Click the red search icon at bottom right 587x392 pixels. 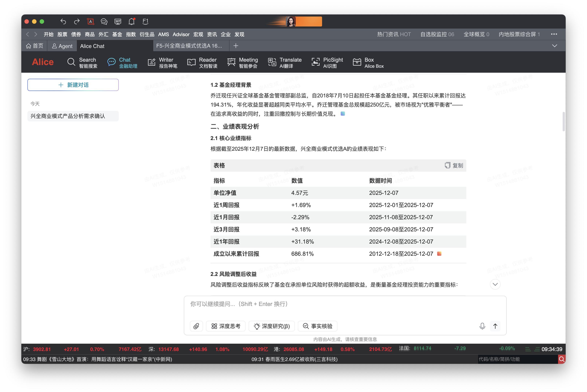point(561,359)
